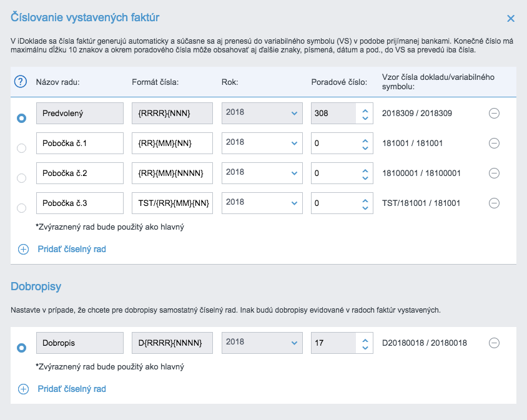527x420 pixels.
Task: Close the invoice numbering dialog
Action: coord(511,19)
